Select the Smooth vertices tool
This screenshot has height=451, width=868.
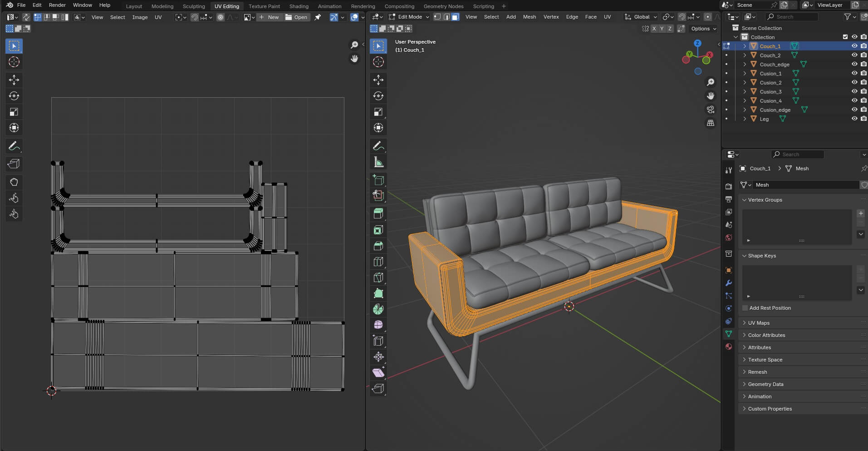[x=378, y=325]
